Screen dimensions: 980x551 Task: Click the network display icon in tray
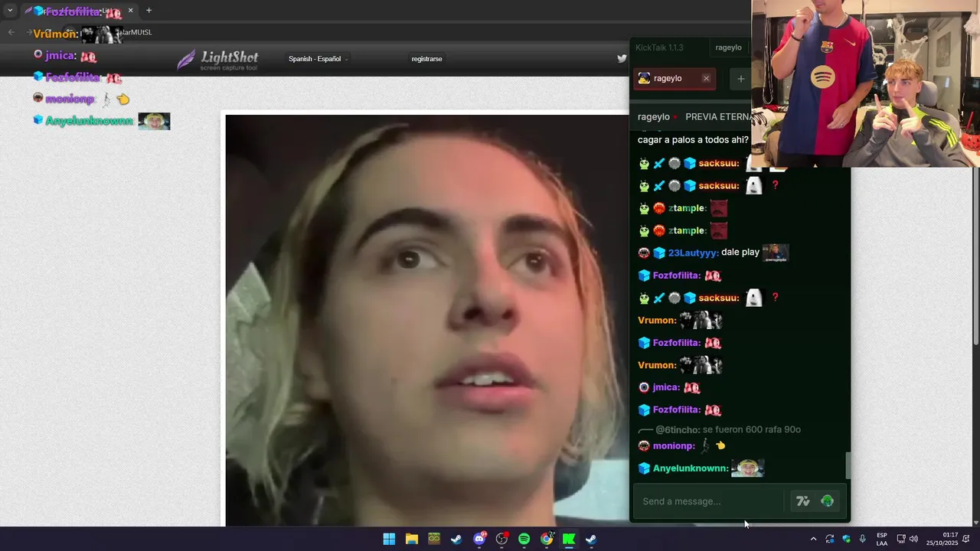tap(901, 539)
